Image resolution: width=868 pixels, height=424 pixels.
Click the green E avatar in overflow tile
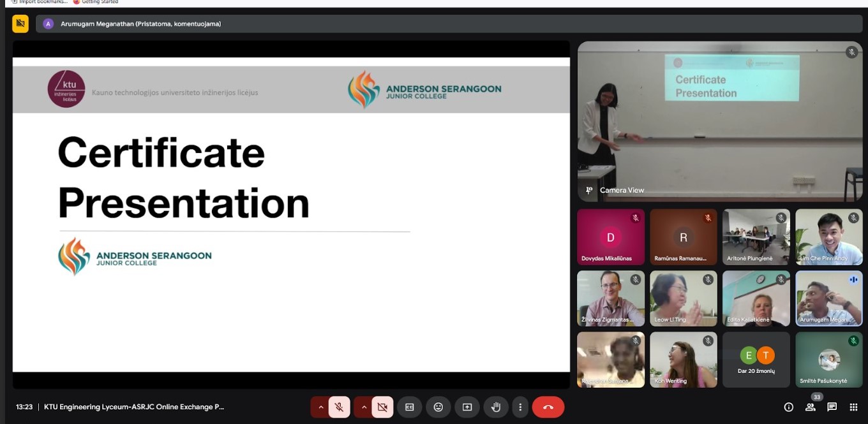(x=748, y=355)
